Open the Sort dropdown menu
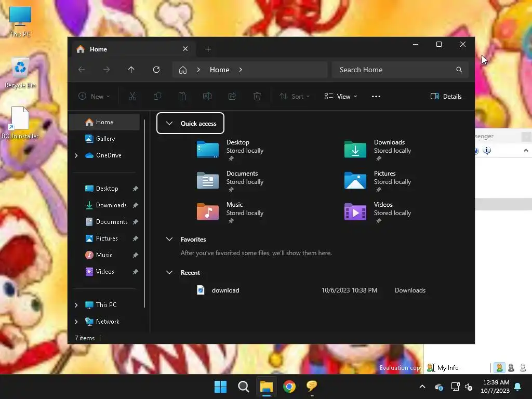This screenshot has width=532, height=399. [294, 96]
